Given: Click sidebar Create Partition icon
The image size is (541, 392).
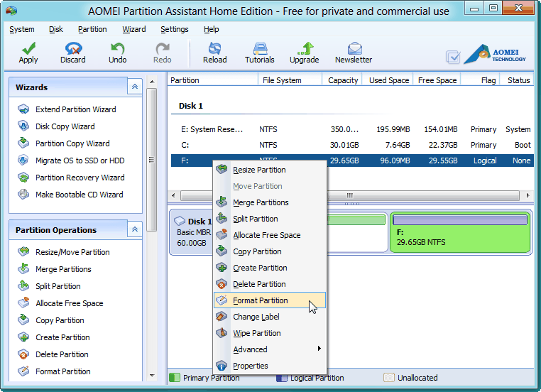Looking at the screenshot, I should tap(23, 337).
